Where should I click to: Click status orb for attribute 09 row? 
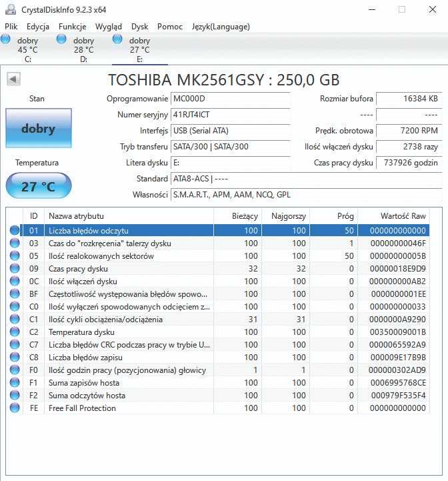(15, 268)
